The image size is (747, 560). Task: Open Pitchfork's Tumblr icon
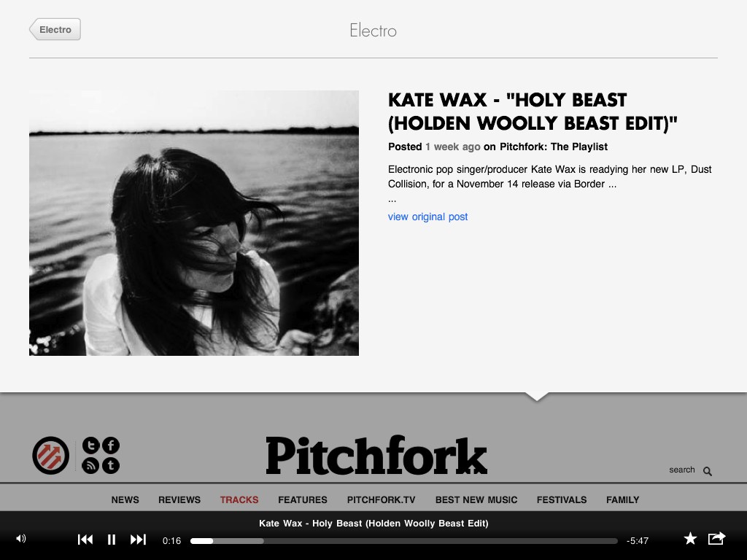click(x=111, y=465)
